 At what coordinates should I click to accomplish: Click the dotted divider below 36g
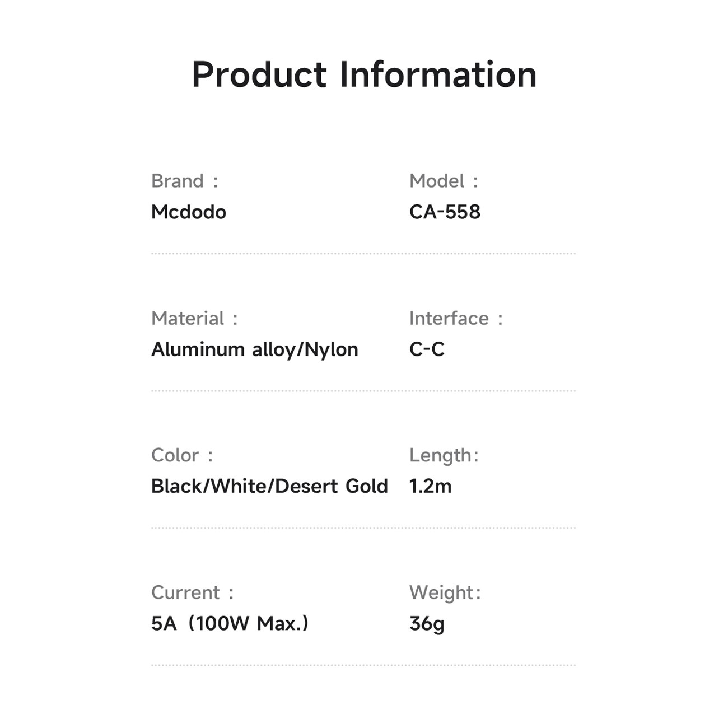point(363,665)
